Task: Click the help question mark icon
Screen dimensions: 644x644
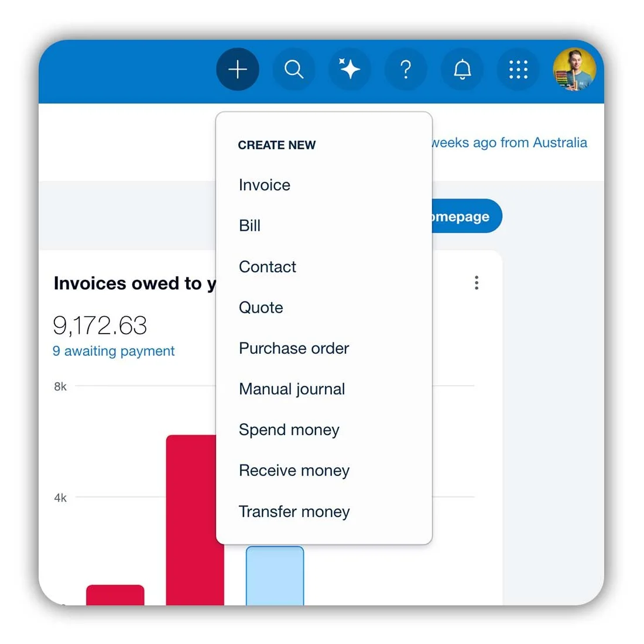Action: click(x=406, y=69)
